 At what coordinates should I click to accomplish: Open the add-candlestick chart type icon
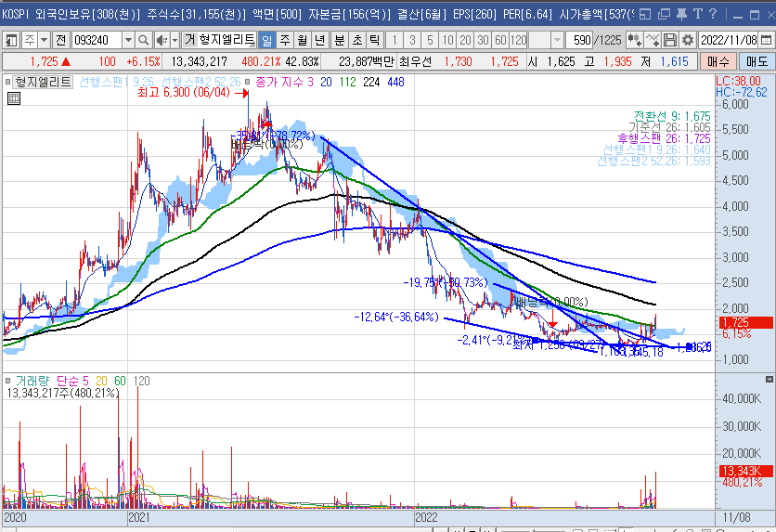click(635, 40)
